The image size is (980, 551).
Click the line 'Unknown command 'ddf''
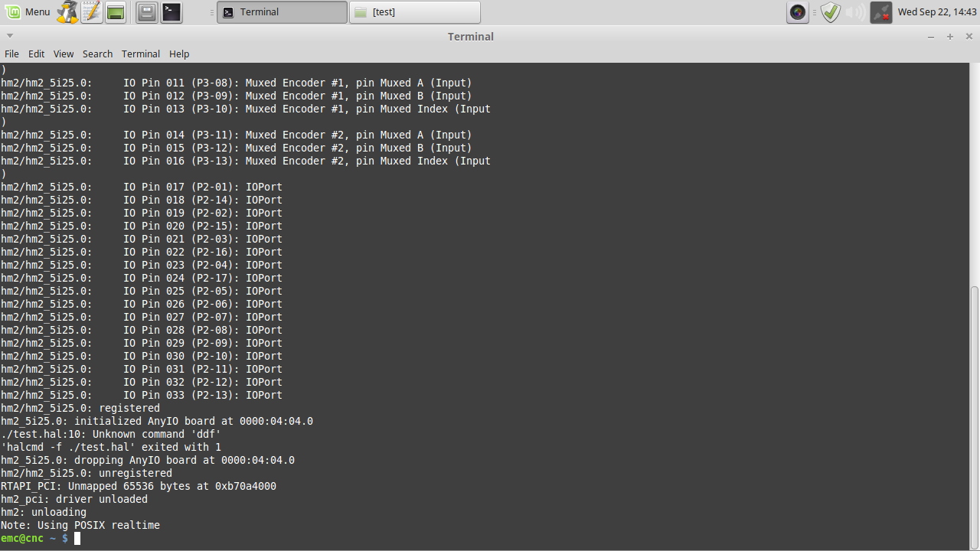point(111,434)
